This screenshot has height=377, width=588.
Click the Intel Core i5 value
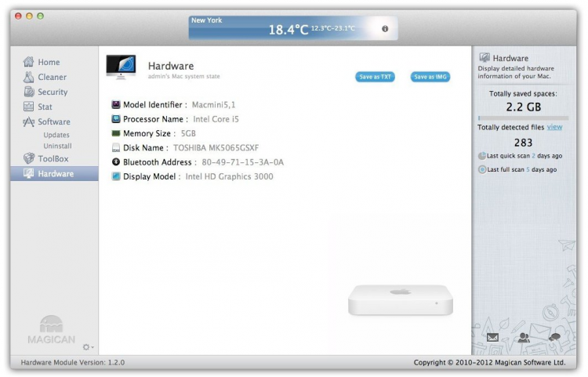pyautogui.click(x=216, y=119)
